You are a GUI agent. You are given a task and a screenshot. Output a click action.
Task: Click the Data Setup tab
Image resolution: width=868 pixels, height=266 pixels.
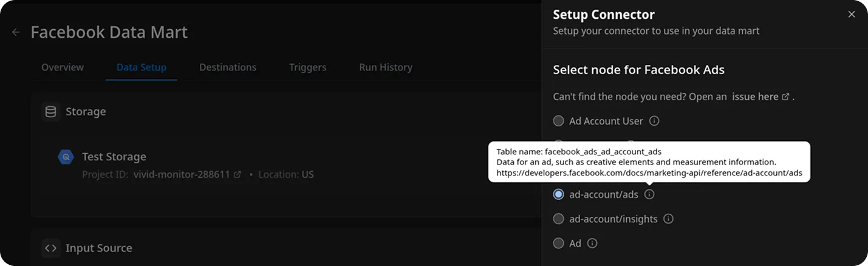142,67
